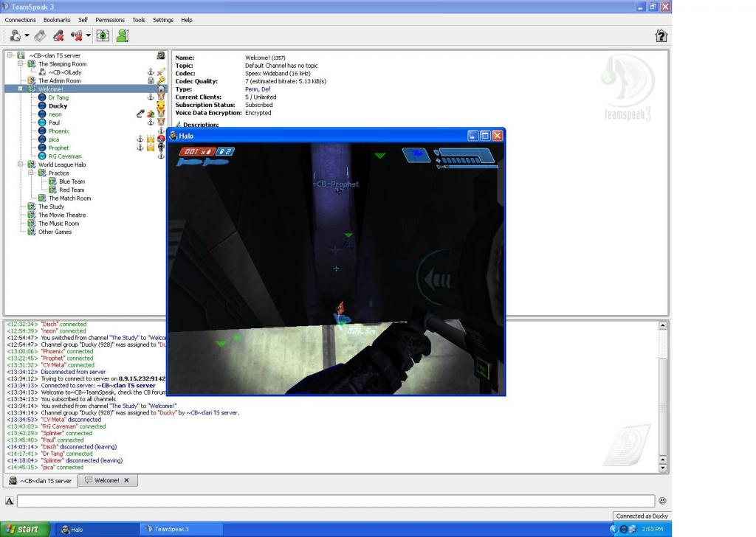This screenshot has width=756, height=537.
Task: Collapse the World League Halo channel
Action: click(20, 164)
